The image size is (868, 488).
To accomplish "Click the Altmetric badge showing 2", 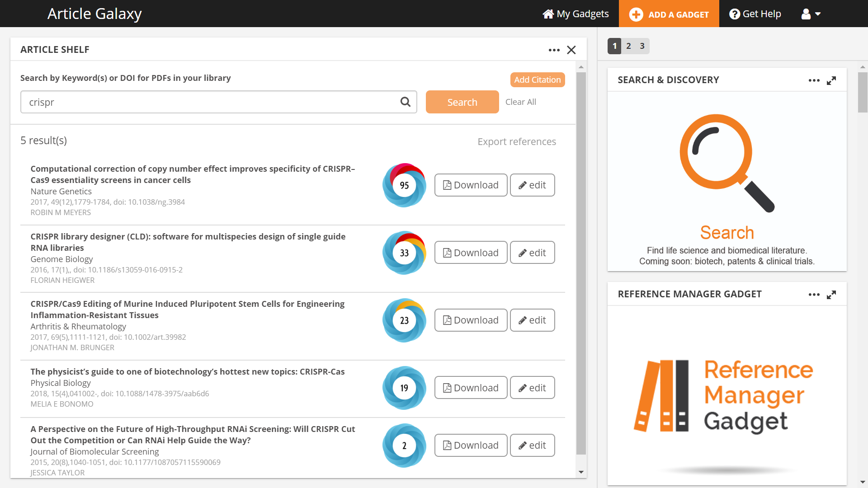I will pos(404,446).
